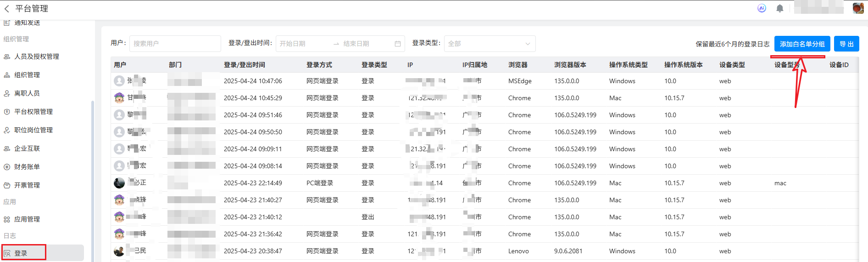868x262 pixels.
Task: Select 离职人员 in the sidebar
Action: coord(27,93)
